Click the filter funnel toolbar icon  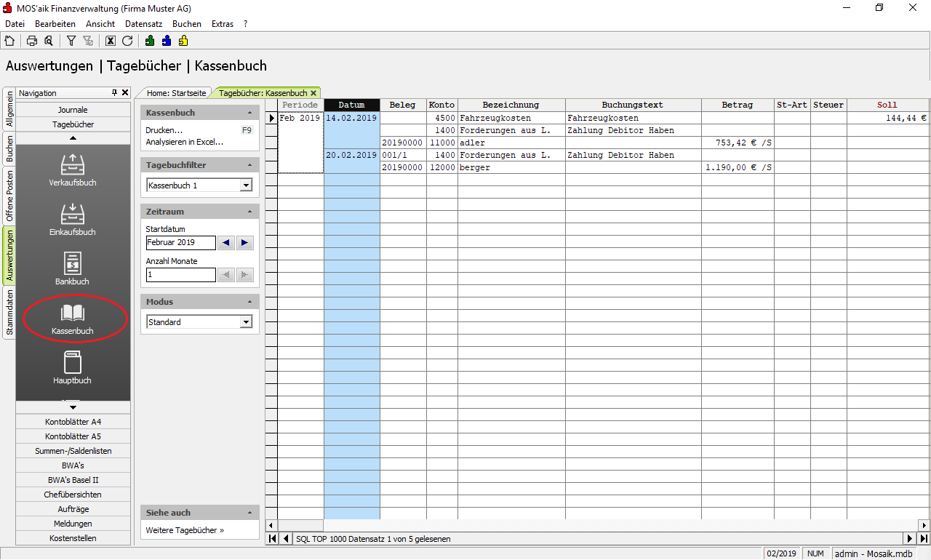[71, 41]
